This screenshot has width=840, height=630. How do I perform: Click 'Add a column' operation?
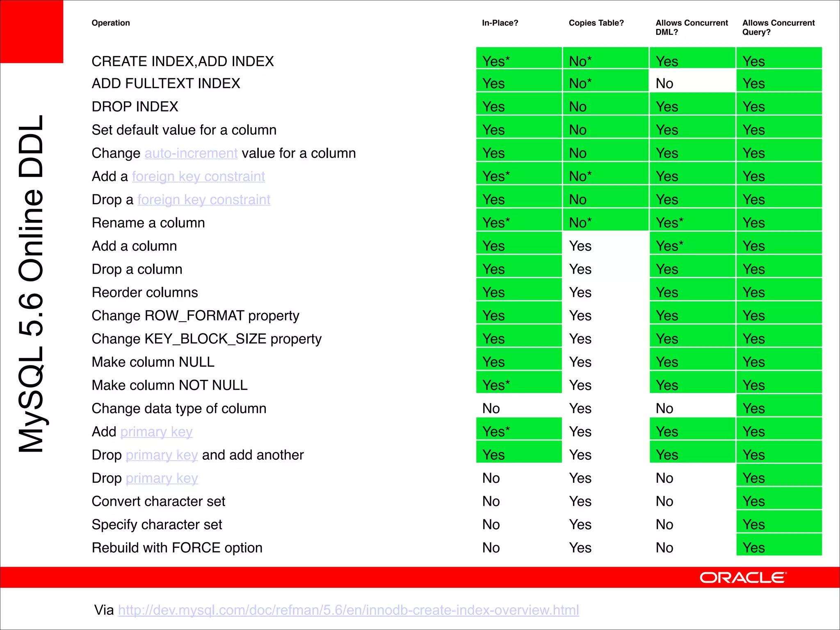click(135, 246)
